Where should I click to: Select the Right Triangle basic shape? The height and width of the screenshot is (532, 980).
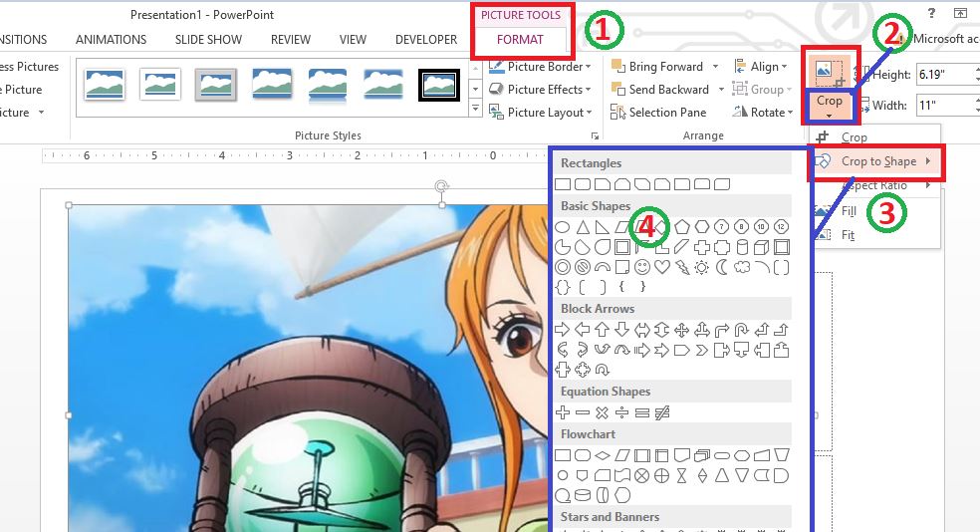pos(603,227)
